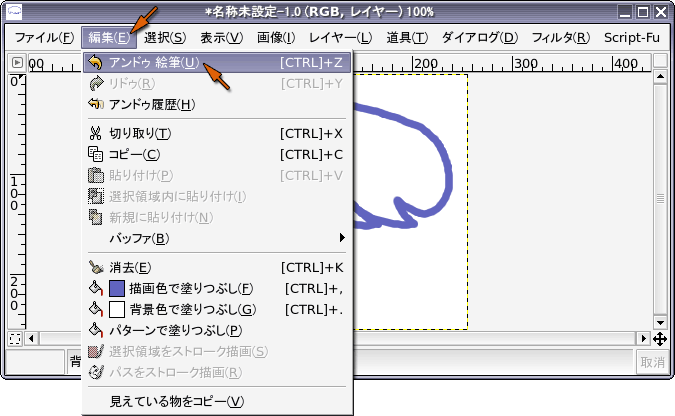Click the icon for パスをストローク描画
Screen dimensions: 675x416
point(96,372)
